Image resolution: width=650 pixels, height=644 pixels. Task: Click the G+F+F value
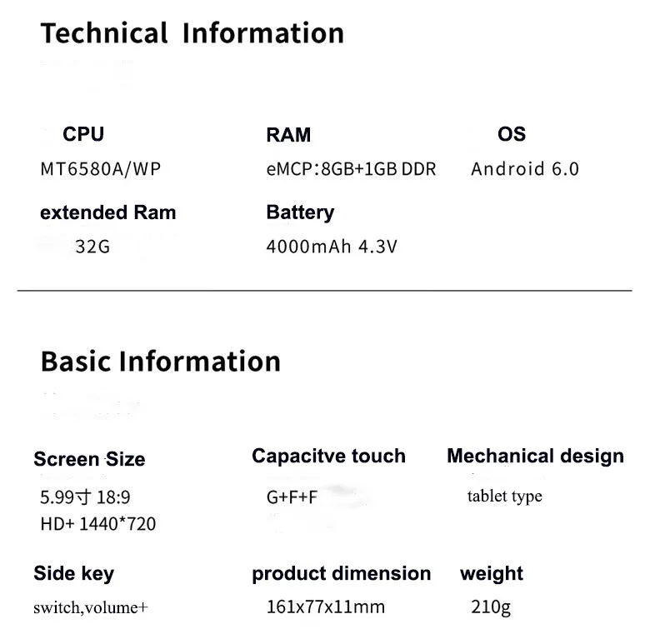coord(292,497)
